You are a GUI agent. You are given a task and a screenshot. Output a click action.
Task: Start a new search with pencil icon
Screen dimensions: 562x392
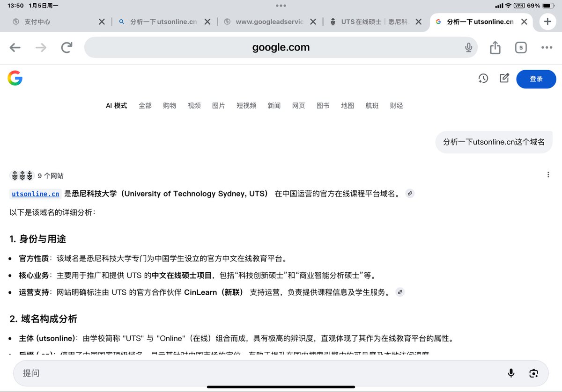coord(504,78)
